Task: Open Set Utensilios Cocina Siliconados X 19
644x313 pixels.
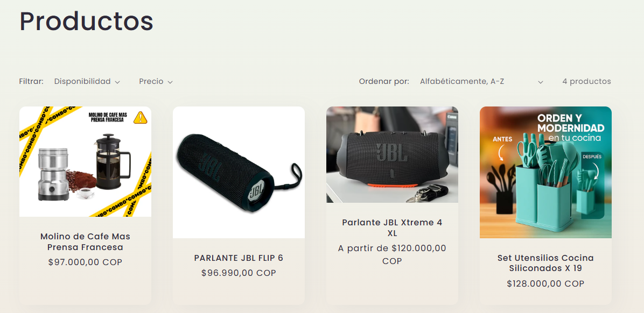Action: click(x=545, y=263)
